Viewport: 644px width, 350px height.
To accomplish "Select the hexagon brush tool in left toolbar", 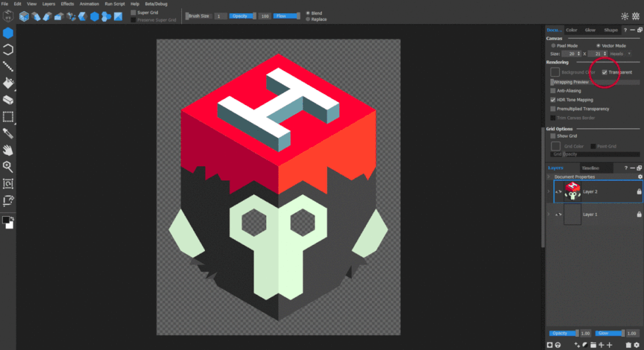I will [x=8, y=33].
